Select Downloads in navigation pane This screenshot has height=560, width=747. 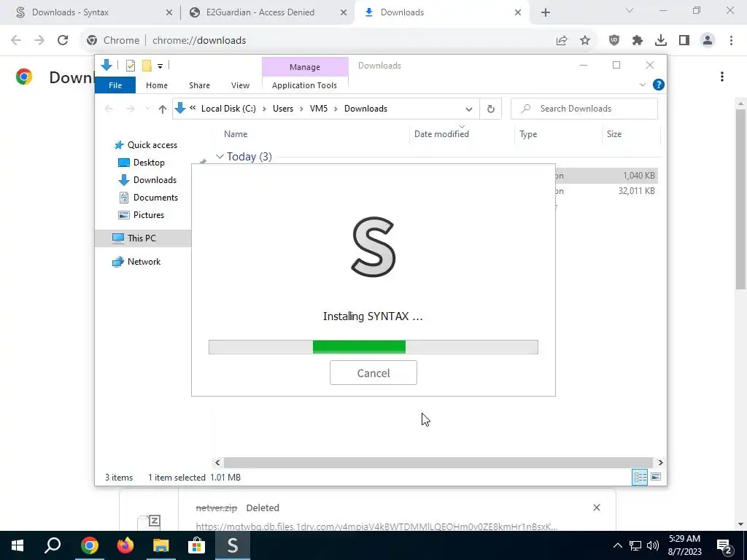pyautogui.click(x=147, y=180)
